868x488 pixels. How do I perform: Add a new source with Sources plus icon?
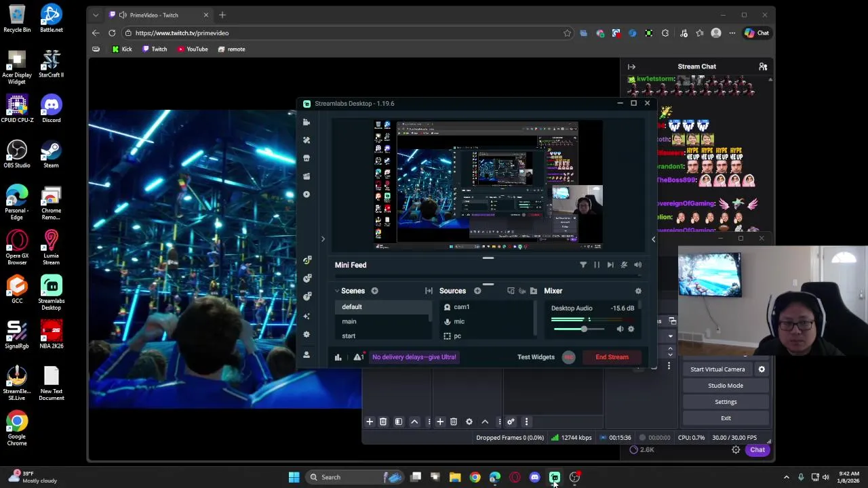(x=477, y=291)
